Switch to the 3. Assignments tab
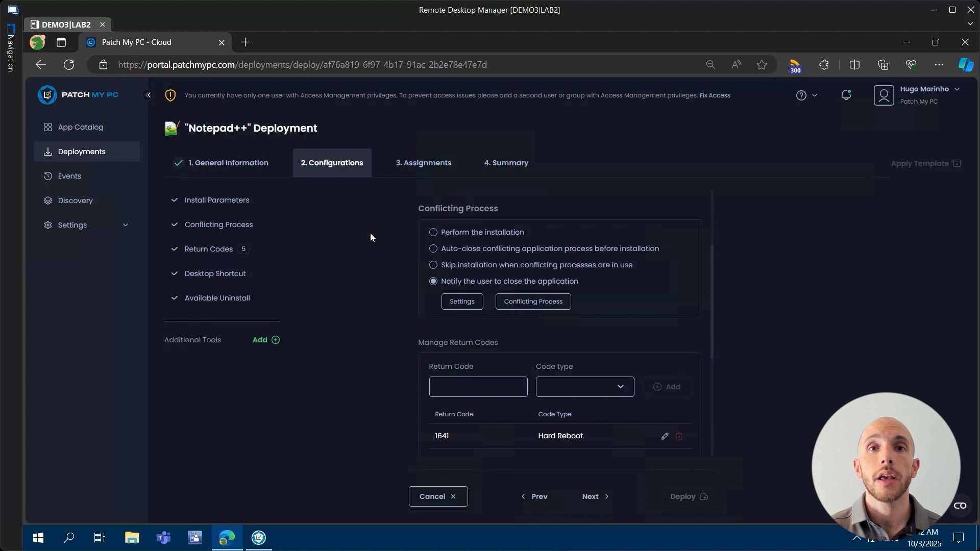Image resolution: width=980 pixels, height=551 pixels. click(423, 163)
